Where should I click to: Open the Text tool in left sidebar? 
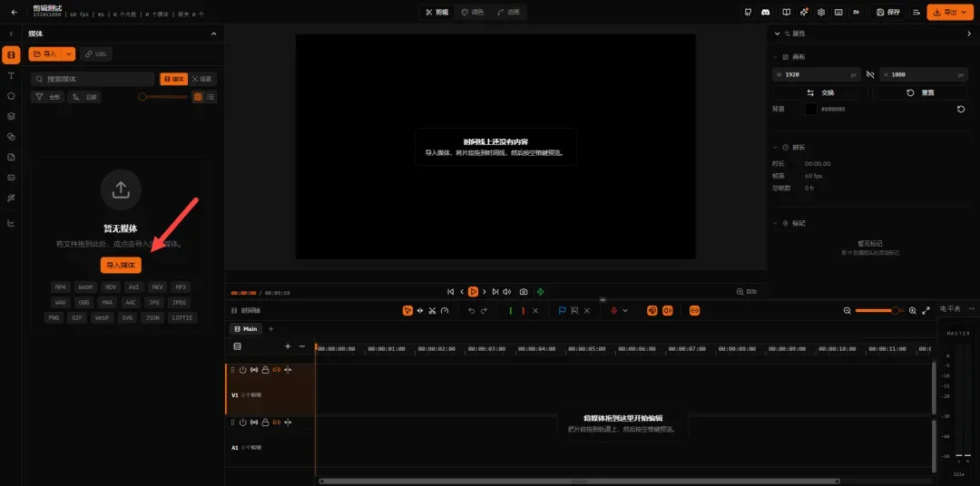point(11,75)
